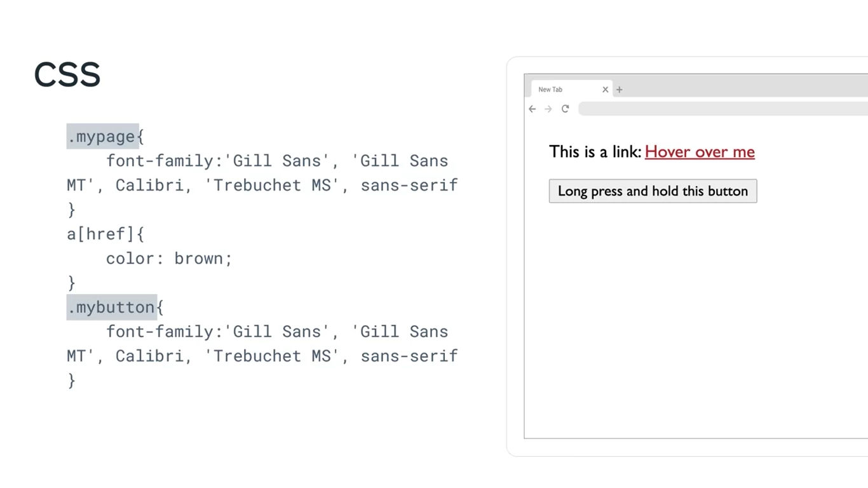The height and width of the screenshot is (488, 868).
Task: Select the New Tab browser tab
Action: coord(559,90)
